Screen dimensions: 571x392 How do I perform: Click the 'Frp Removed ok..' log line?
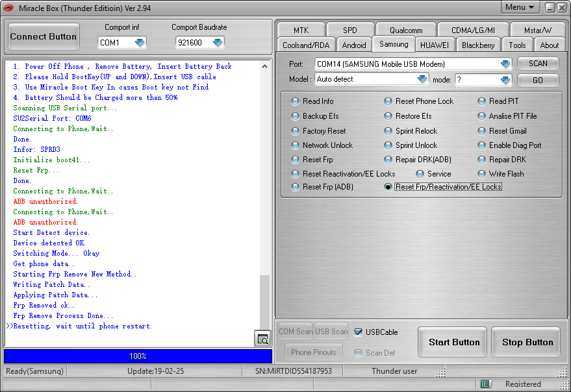[44, 306]
